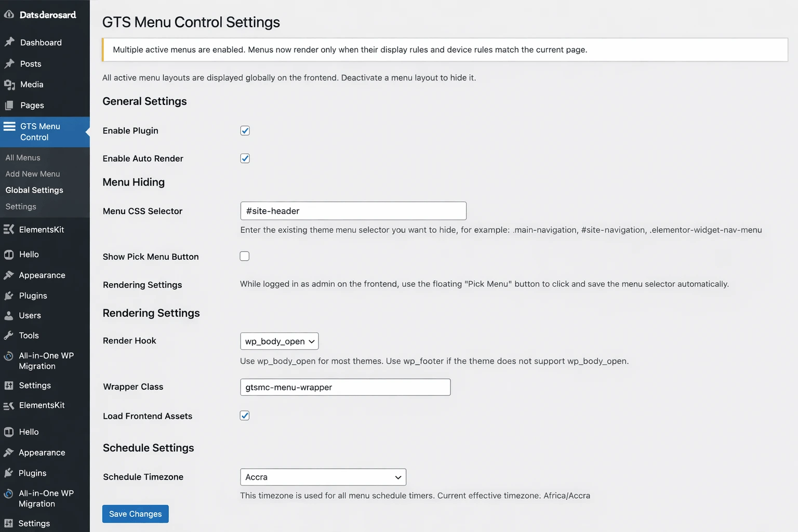Screen dimensions: 798x532
Task: Click the Save Changes button
Action: pyautogui.click(x=135, y=513)
